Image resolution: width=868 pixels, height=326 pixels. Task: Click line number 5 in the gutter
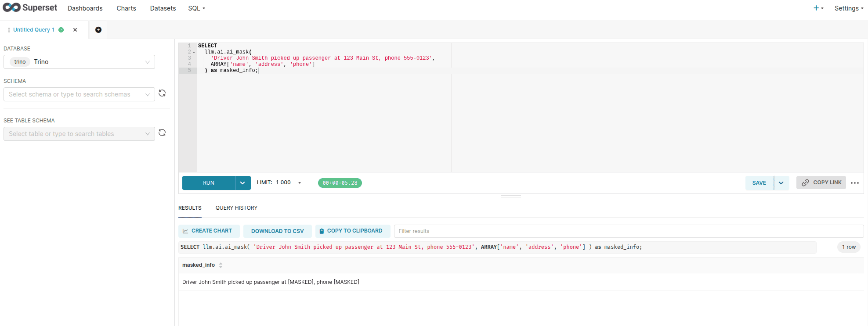click(x=189, y=70)
